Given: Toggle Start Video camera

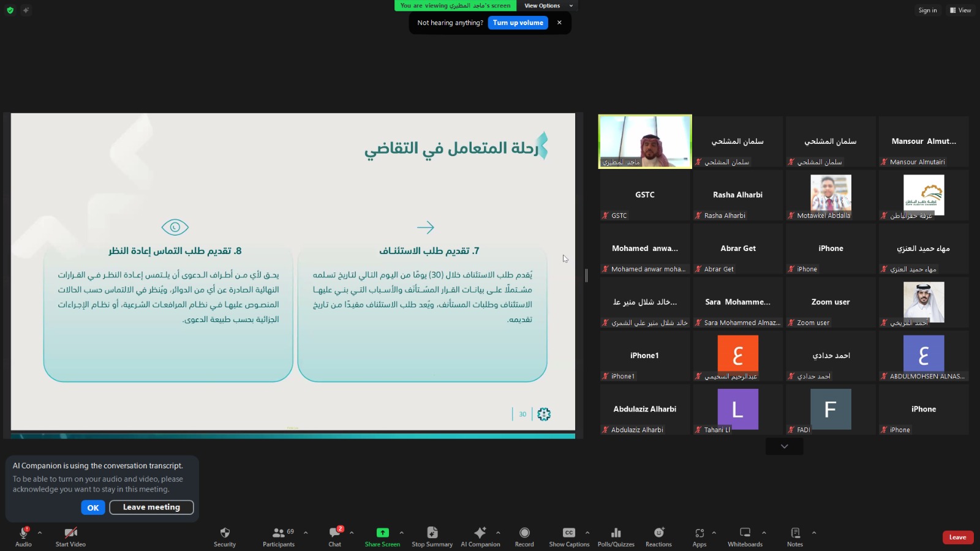Looking at the screenshot, I should [70, 533].
